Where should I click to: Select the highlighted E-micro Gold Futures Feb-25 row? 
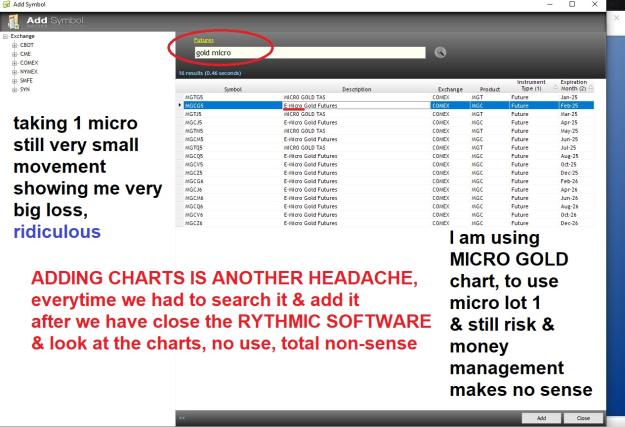385,106
